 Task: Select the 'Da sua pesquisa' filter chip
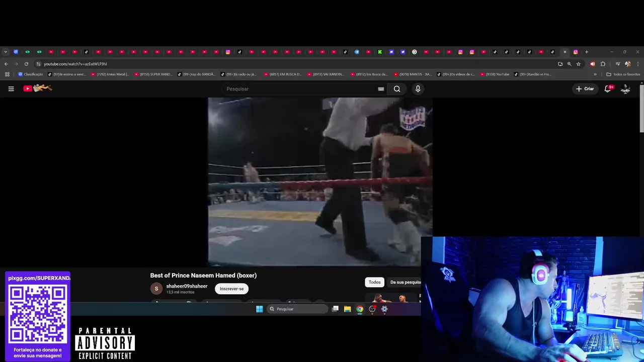click(404, 282)
